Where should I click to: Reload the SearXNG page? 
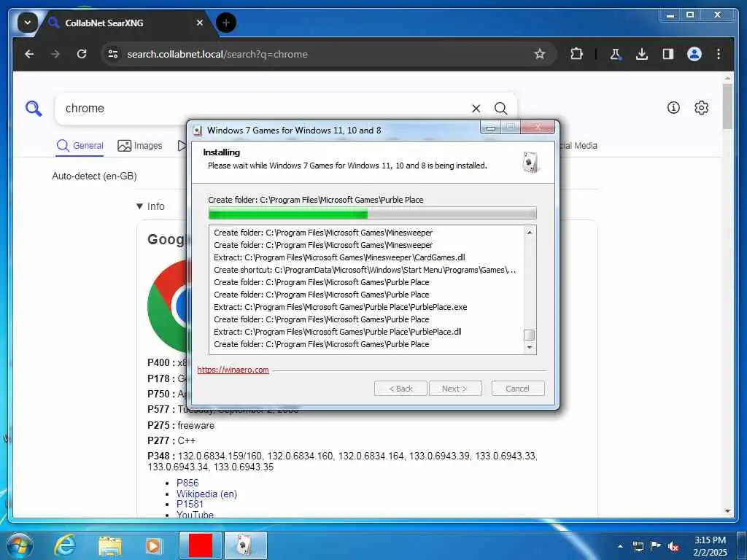pos(82,54)
